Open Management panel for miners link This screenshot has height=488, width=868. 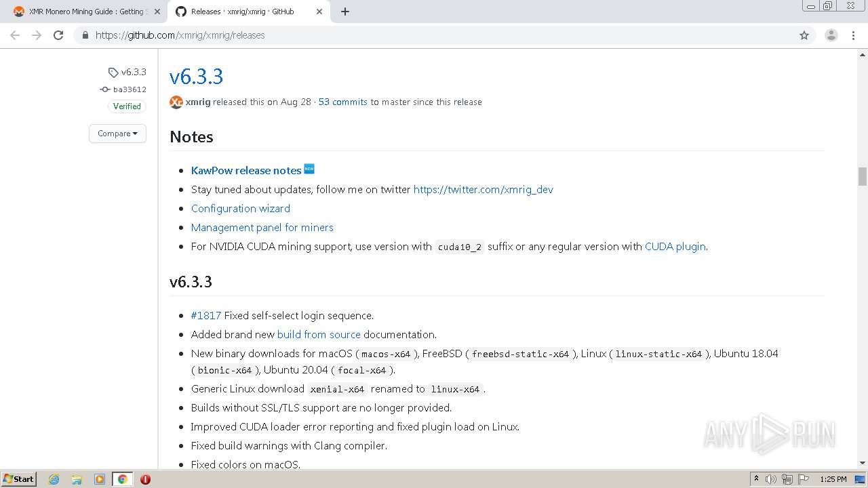click(x=262, y=227)
